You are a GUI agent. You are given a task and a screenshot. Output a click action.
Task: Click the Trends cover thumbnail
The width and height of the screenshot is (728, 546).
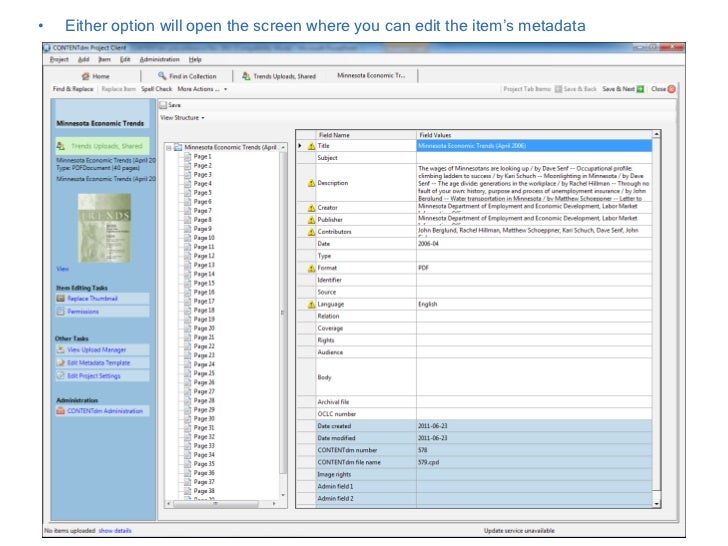[x=104, y=228]
